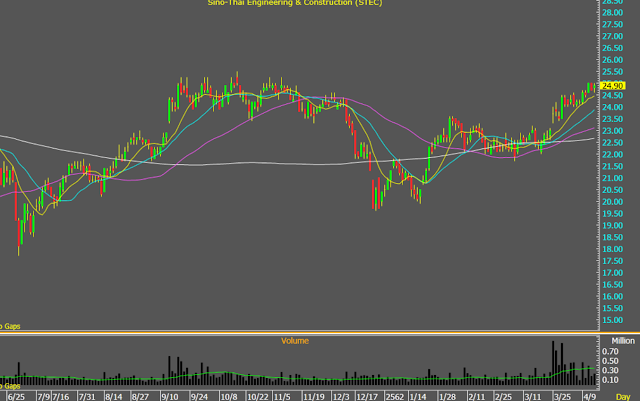640x401 pixels.
Task: Click the 25.50 price axis label
Action: pos(613,72)
